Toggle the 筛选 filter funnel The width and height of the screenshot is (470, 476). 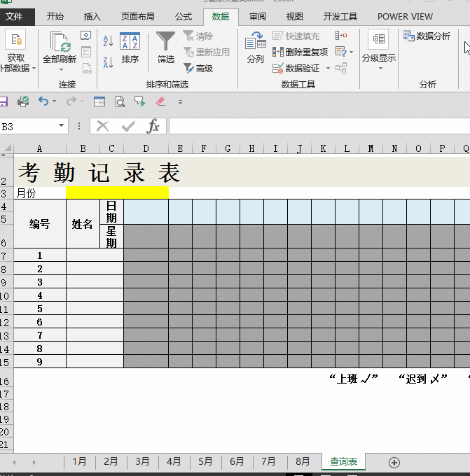coord(166,48)
